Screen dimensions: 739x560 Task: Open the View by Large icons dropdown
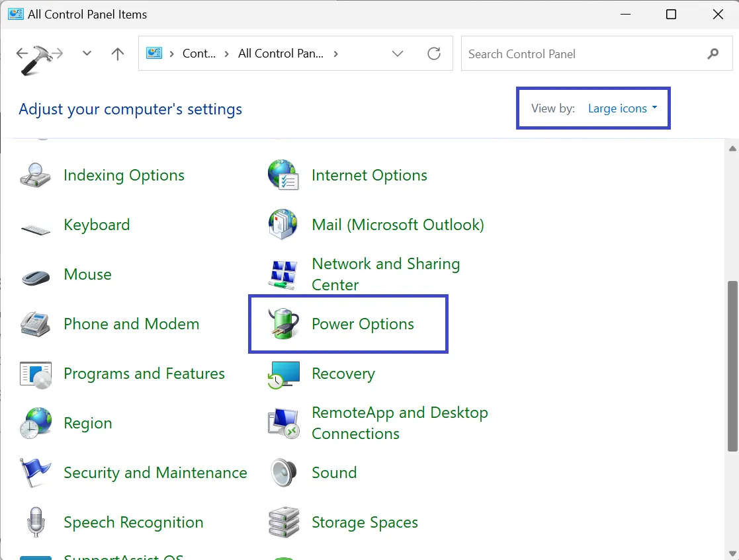coord(622,108)
